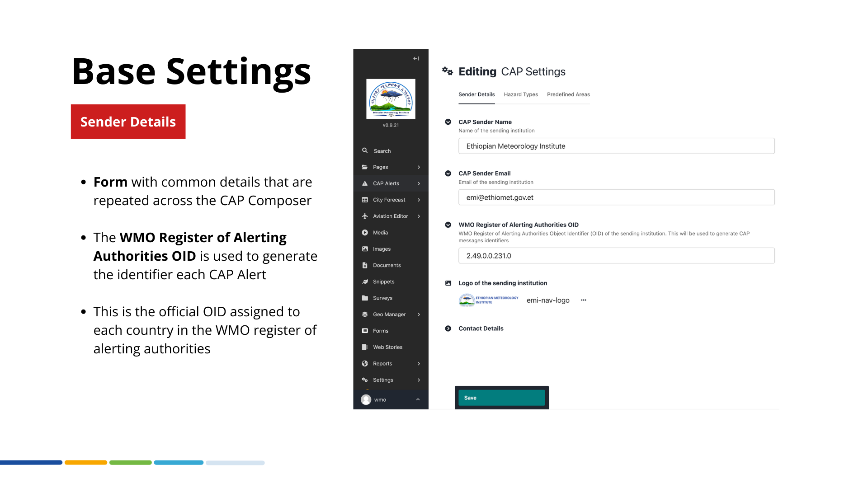Click the image icon beside Logo label
This screenshot has height=488, width=868.
point(448,283)
